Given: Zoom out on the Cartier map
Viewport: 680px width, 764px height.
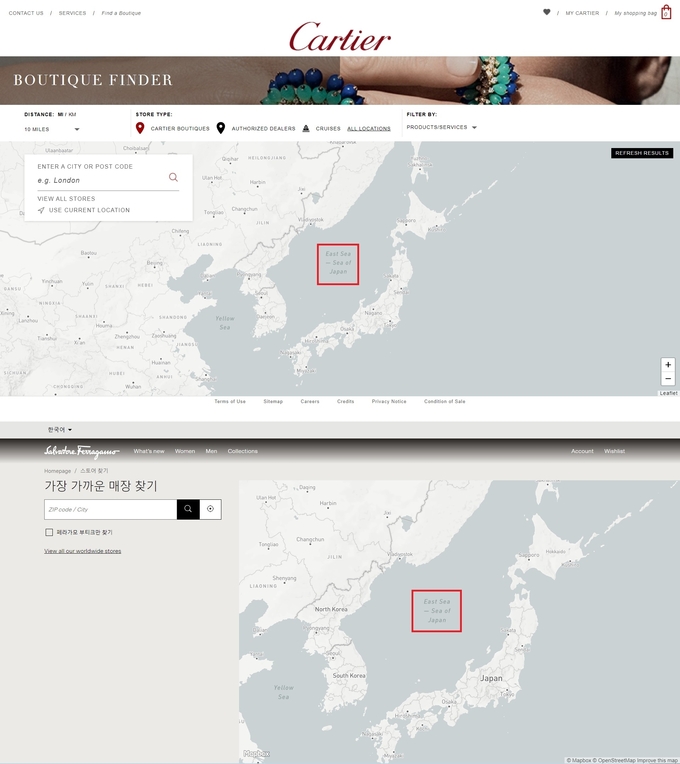Looking at the screenshot, I should (x=668, y=378).
